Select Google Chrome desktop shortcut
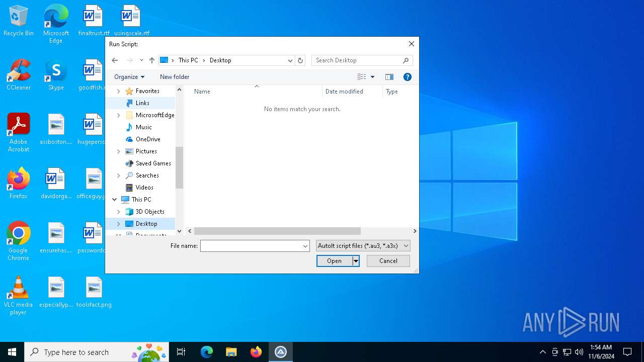Screen dimensions: 644x362 pos(19,241)
